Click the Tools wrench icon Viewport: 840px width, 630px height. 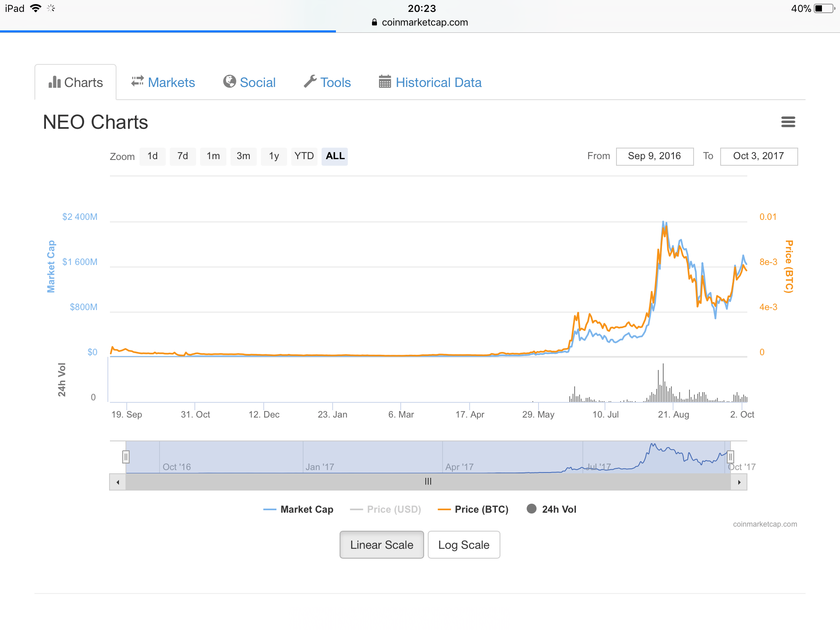pyautogui.click(x=310, y=81)
